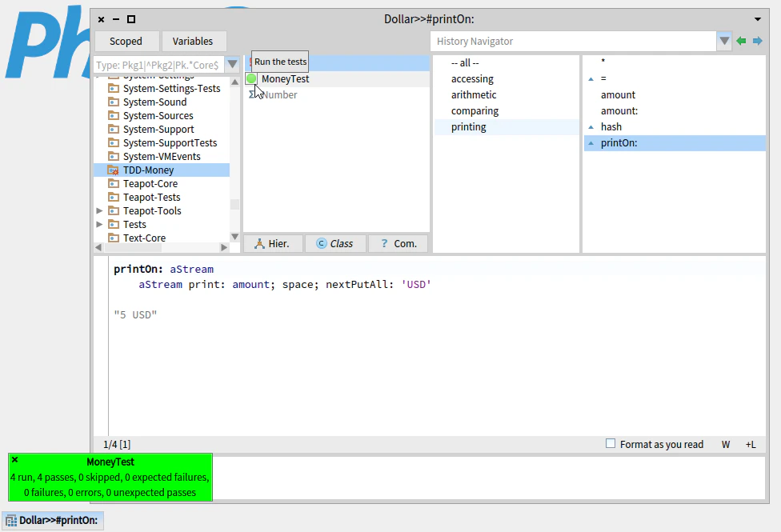Image resolution: width=781 pixels, height=532 pixels.
Task: Open the Com. class comment button
Action: 399,243
